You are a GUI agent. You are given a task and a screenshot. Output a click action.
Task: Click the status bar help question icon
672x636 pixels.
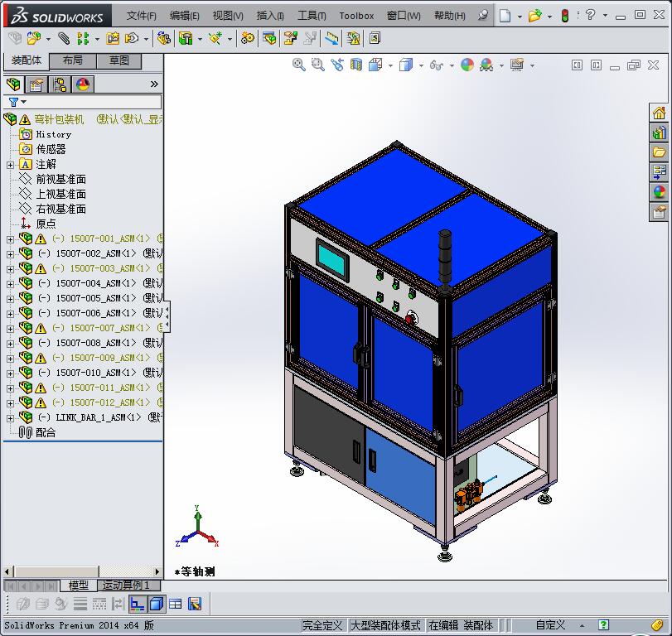(x=603, y=625)
